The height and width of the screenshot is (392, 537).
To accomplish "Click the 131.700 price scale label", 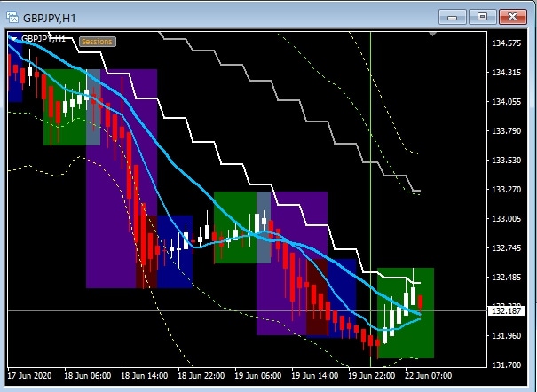I will pos(505,365).
